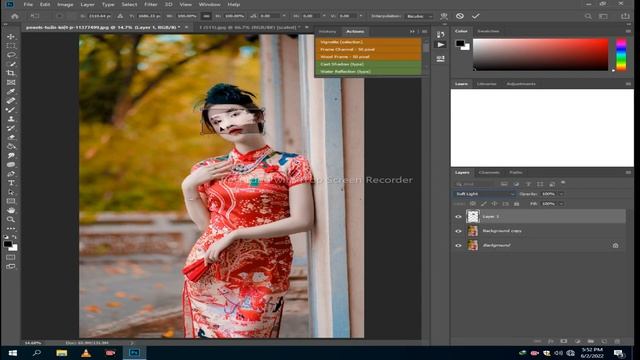Open Photoshop search magnifier icon

pyautogui.click(x=588, y=16)
